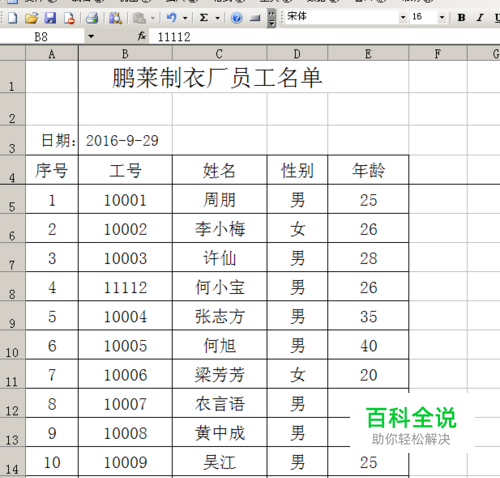Select column F header
The image size is (500, 478).
point(438,54)
